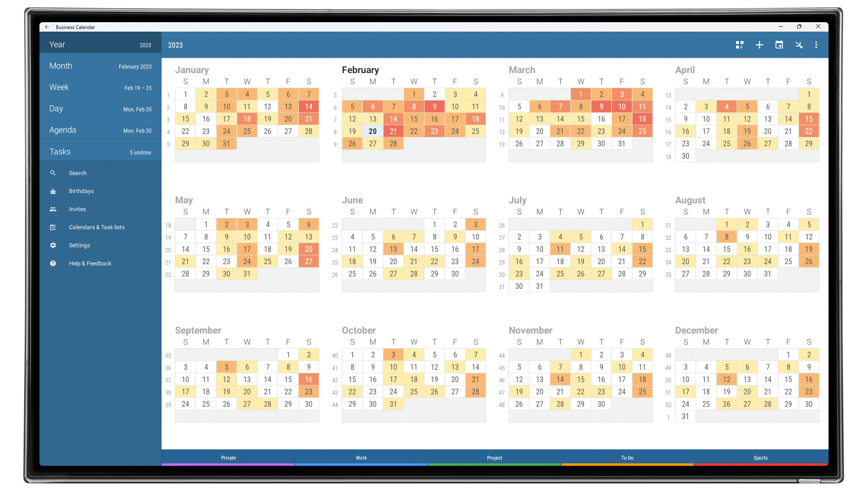Open the favorites grid icon in header
Image resolution: width=868 pixels, height=488 pixels.
tap(739, 45)
